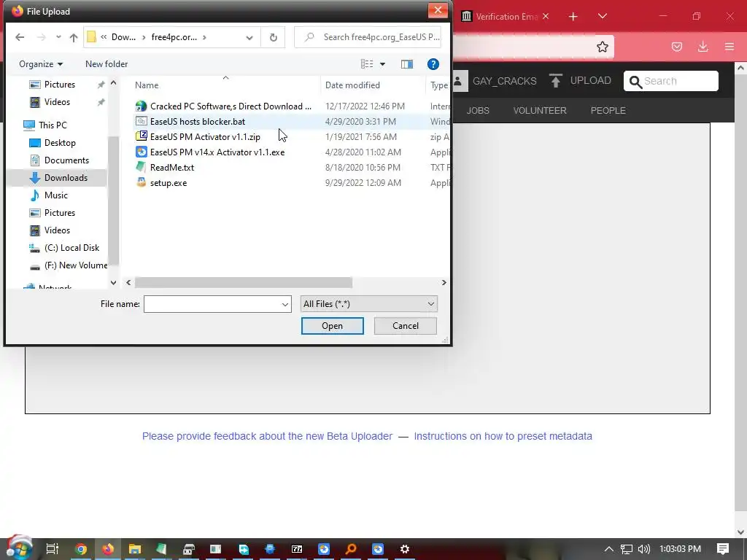Open Task View on taskbar
The height and width of the screenshot is (560, 747).
(53, 549)
